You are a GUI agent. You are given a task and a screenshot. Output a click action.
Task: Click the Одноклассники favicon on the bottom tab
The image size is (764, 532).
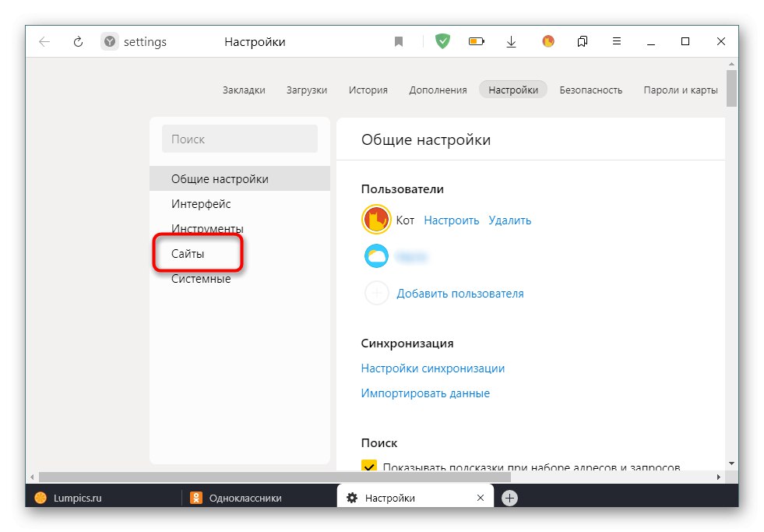point(195,497)
